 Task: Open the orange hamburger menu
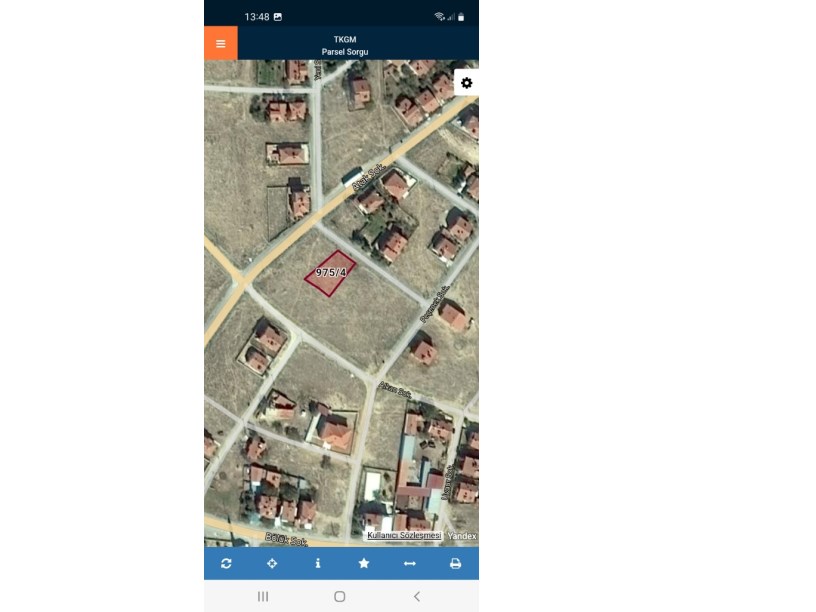pyautogui.click(x=221, y=43)
